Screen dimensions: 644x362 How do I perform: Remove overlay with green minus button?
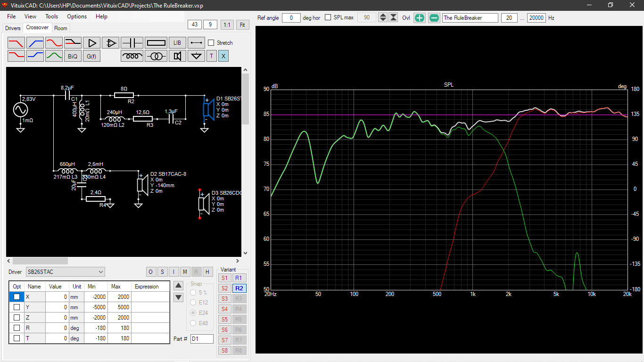coord(434,18)
